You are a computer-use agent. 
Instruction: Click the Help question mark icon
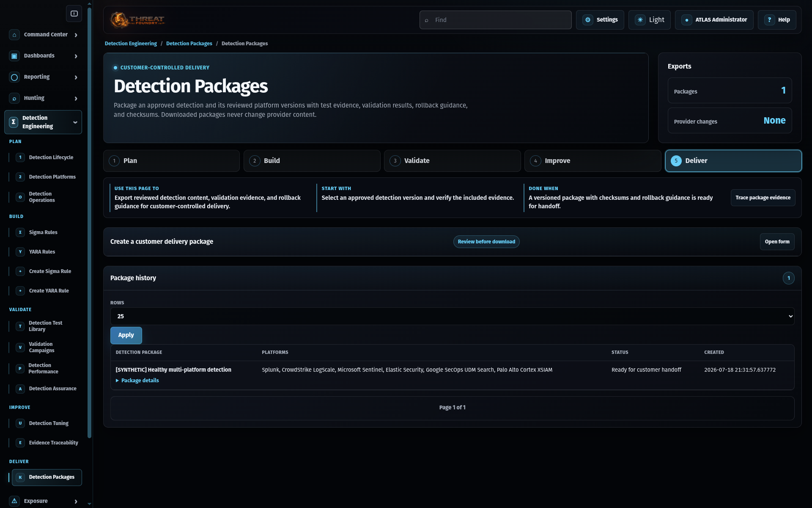click(769, 20)
